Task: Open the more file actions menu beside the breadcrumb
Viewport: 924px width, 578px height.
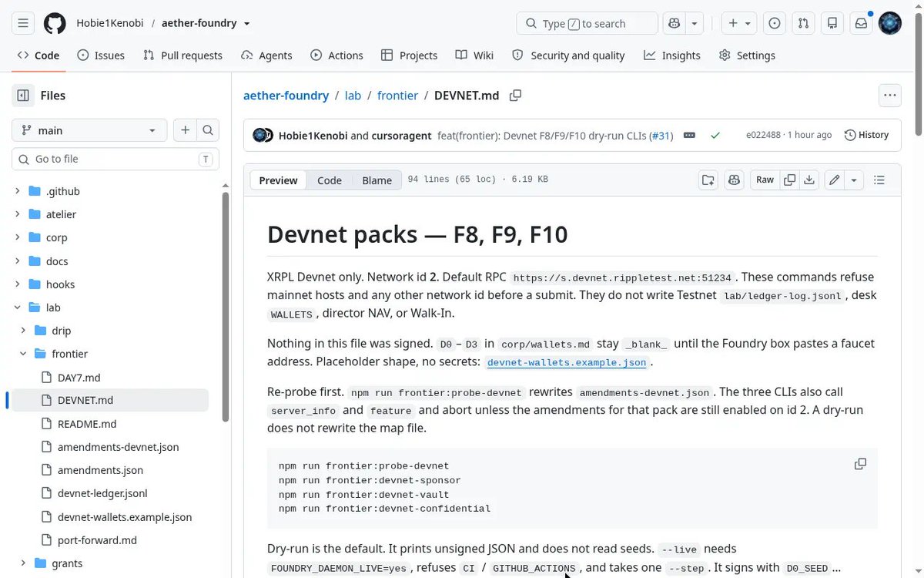Action: (889, 96)
